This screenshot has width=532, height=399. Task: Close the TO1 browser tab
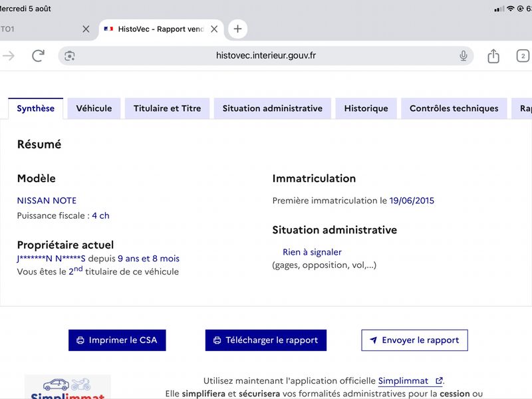click(86, 29)
